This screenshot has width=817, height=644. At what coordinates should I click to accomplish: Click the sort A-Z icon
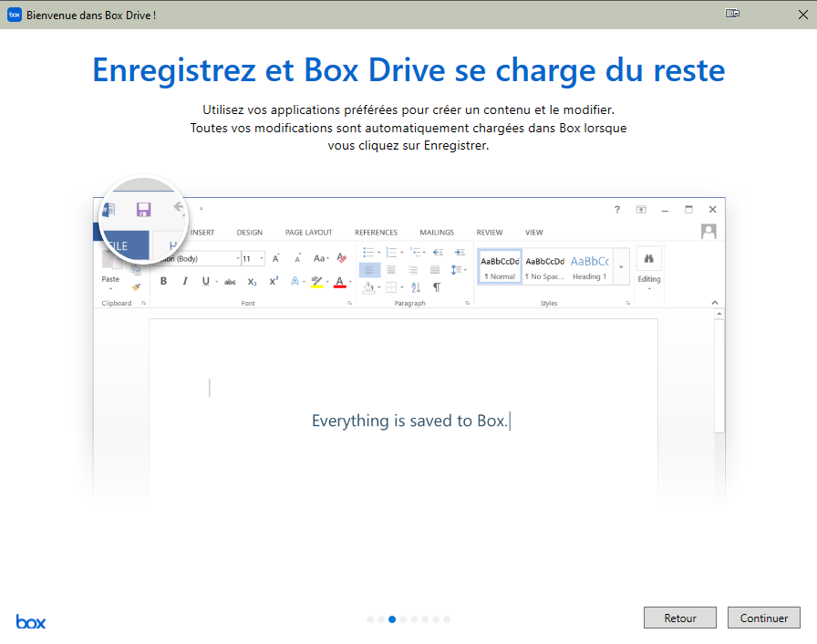click(416, 287)
